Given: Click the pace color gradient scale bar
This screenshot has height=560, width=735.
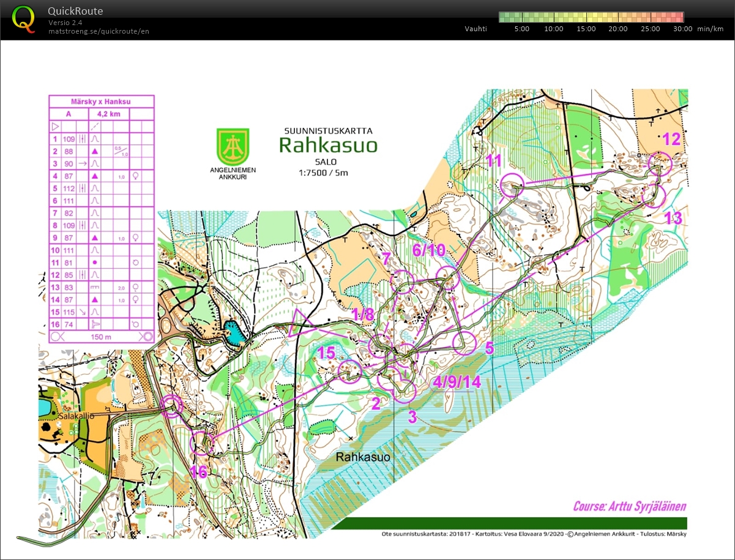Looking at the screenshot, I should tap(591, 17).
